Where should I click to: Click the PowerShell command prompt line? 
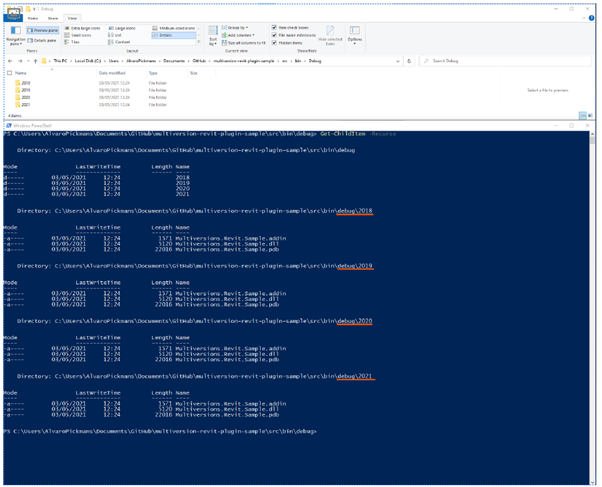click(x=160, y=431)
